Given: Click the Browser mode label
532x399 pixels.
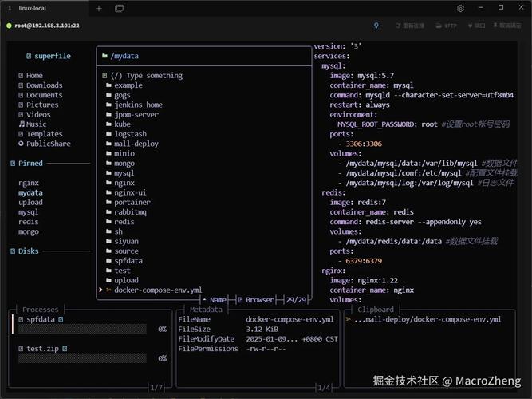Looking at the screenshot, I should click(x=256, y=300).
